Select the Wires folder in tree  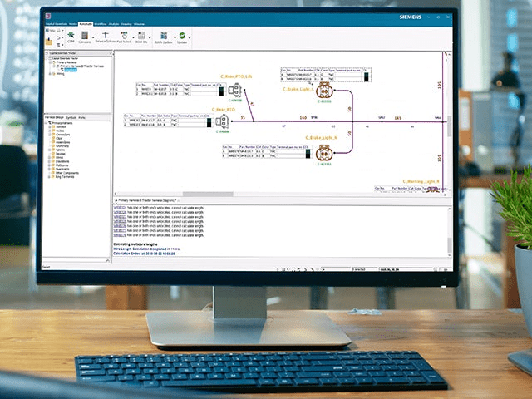click(x=57, y=158)
